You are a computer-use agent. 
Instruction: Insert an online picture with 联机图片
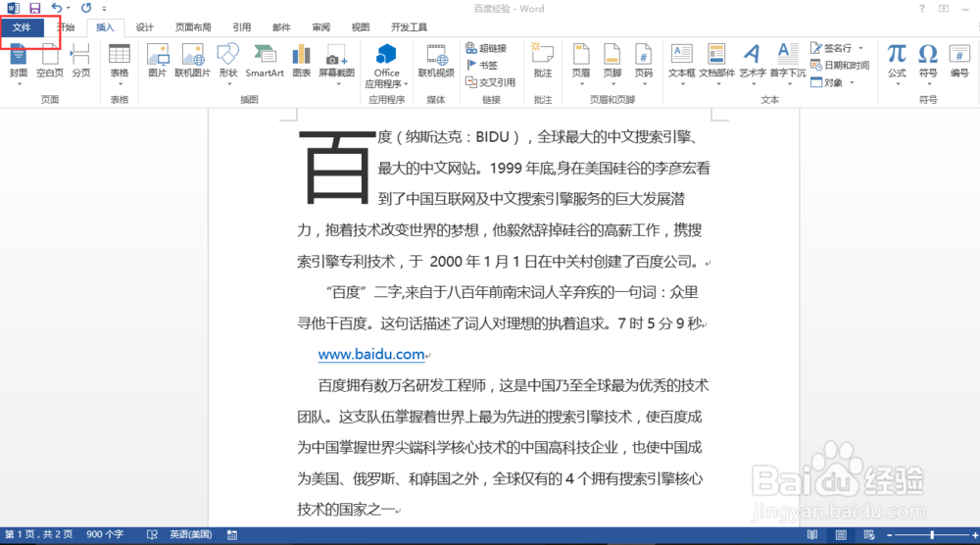click(x=192, y=61)
